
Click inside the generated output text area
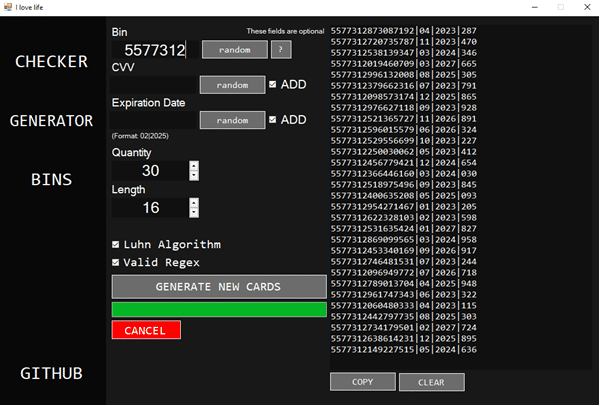point(461,197)
